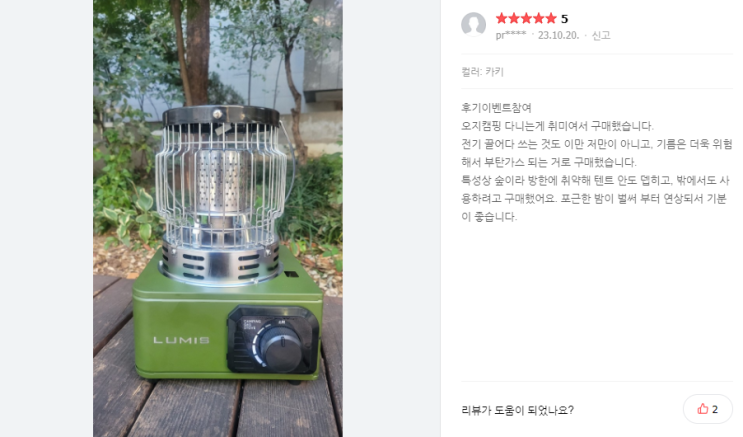
Task: Click the 후기이벤트참여 line of review text
Action: pos(496,108)
